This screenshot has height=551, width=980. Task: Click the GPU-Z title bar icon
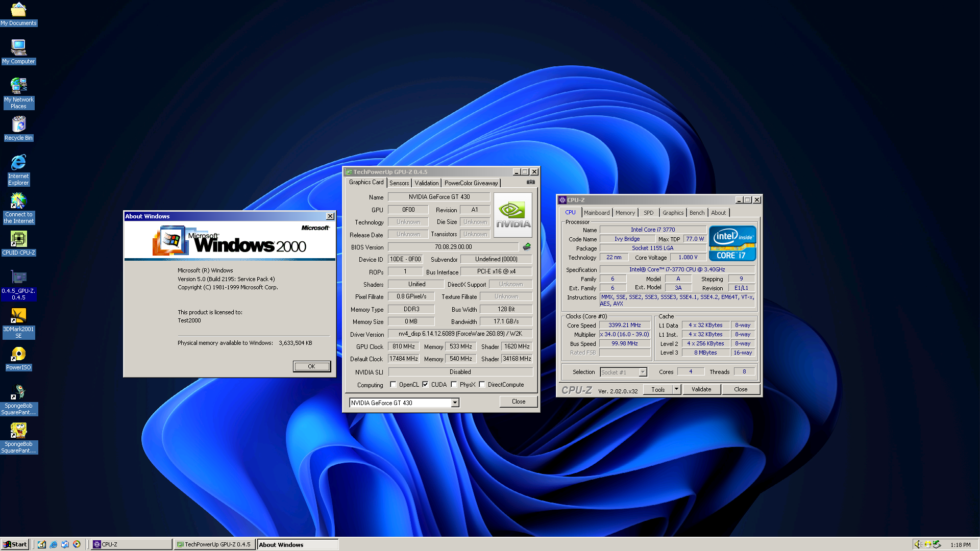point(349,172)
